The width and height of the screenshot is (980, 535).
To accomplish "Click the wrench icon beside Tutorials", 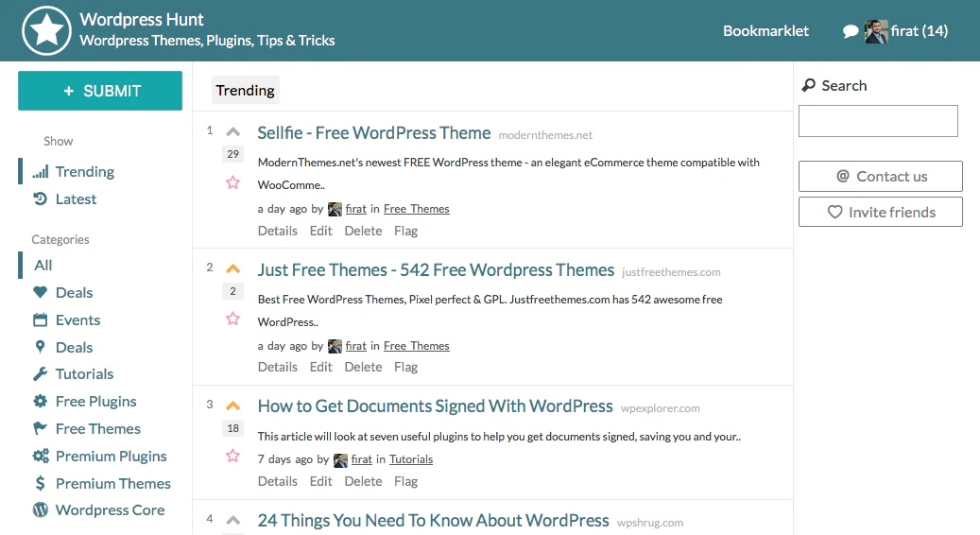I will [x=40, y=373].
